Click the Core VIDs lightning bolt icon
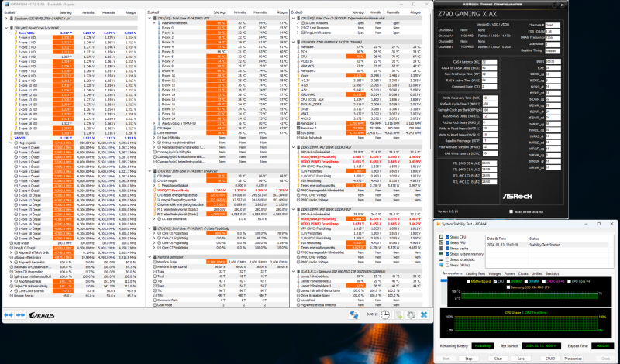This screenshot has height=364, width=620. tap(16, 33)
